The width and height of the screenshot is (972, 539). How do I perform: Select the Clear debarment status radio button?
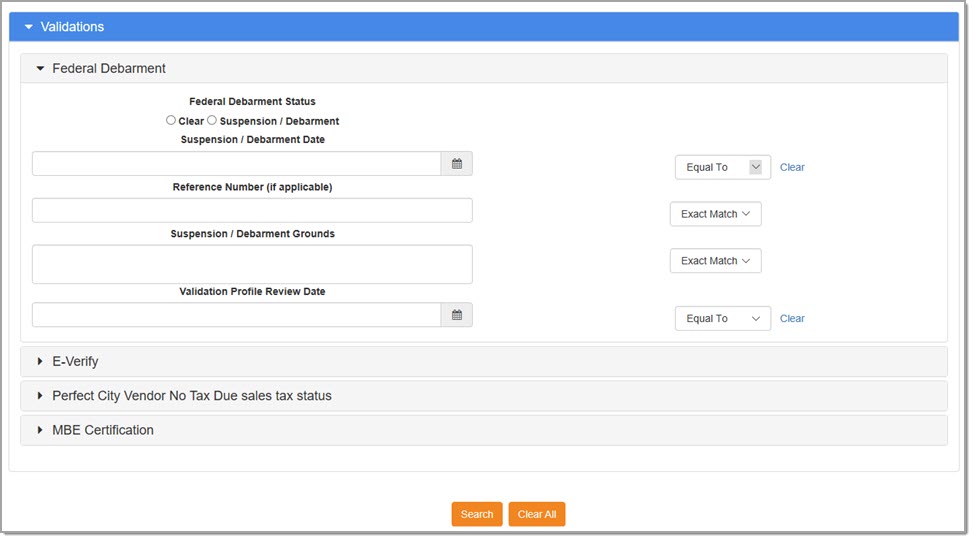pos(170,120)
